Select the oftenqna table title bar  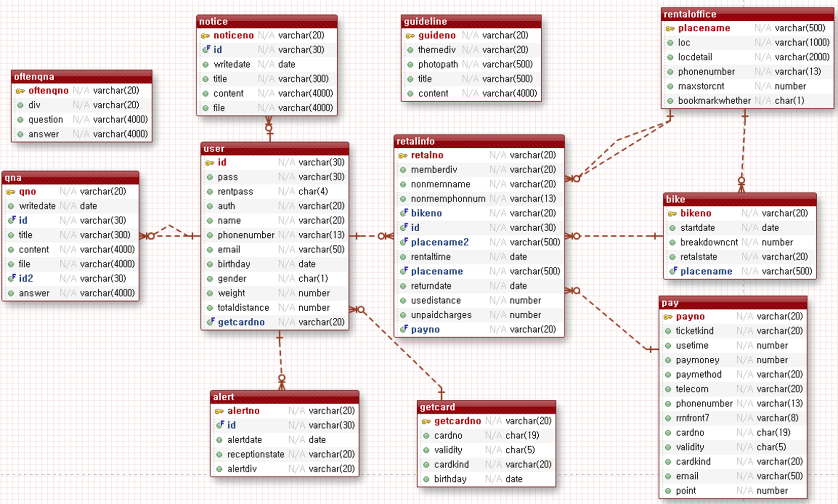tap(82, 77)
